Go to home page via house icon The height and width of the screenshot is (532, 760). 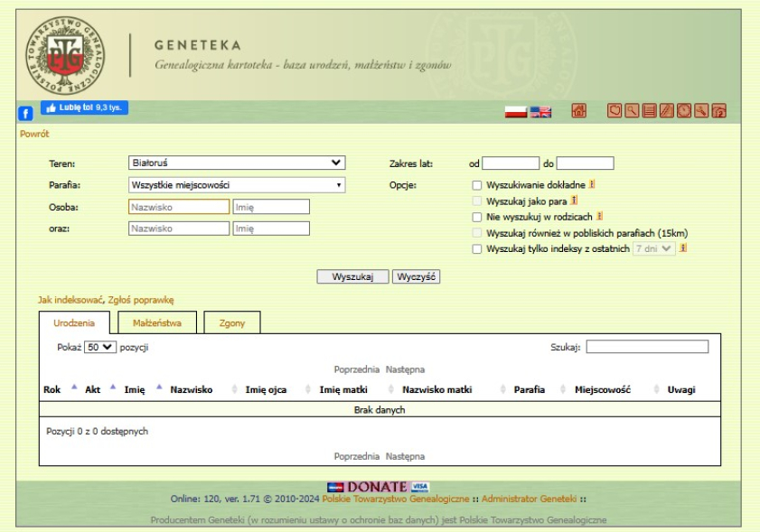[x=578, y=111]
